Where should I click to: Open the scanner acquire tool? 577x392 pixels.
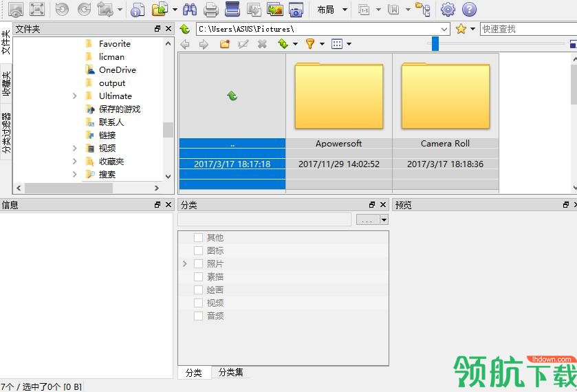pyautogui.click(x=232, y=10)
